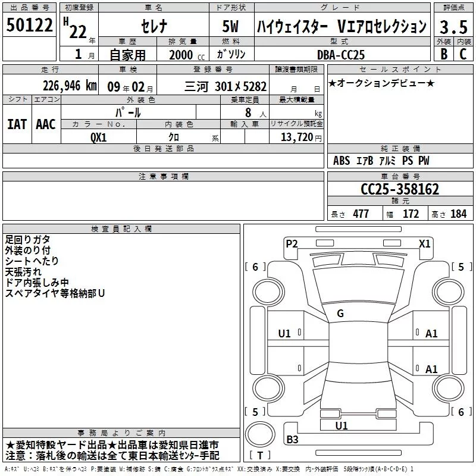Click the chassis number CC25-358162

[x=400, y=189]
